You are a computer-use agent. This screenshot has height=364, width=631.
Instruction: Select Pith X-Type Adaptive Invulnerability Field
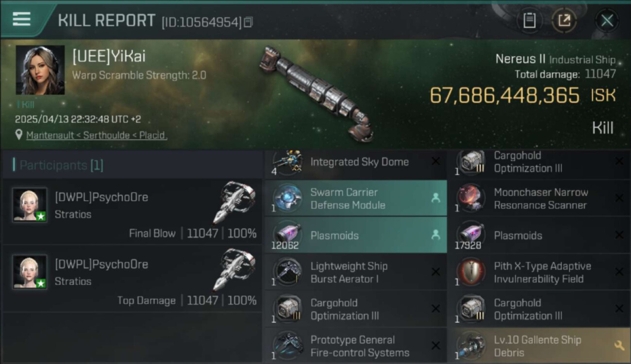542,272
